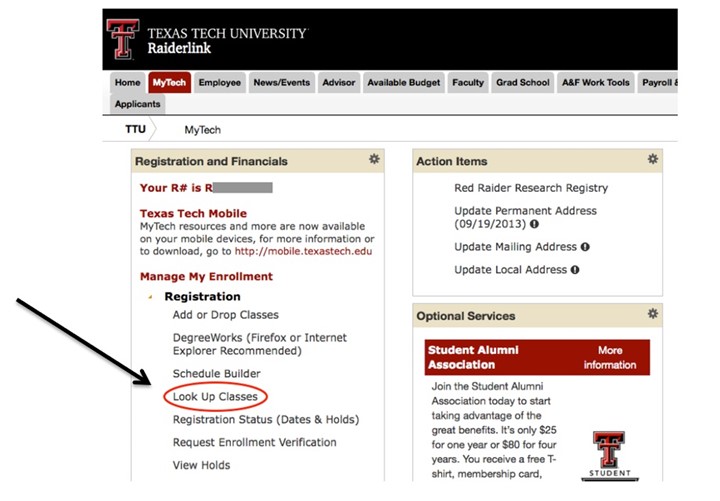The image size is (720, 501).
Task: Click info icon beside Update Mailing Address
Action: coord(585,247)
